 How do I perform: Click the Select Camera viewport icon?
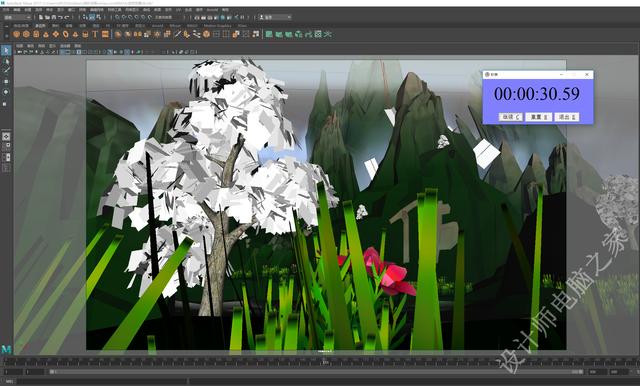point(19,52)
